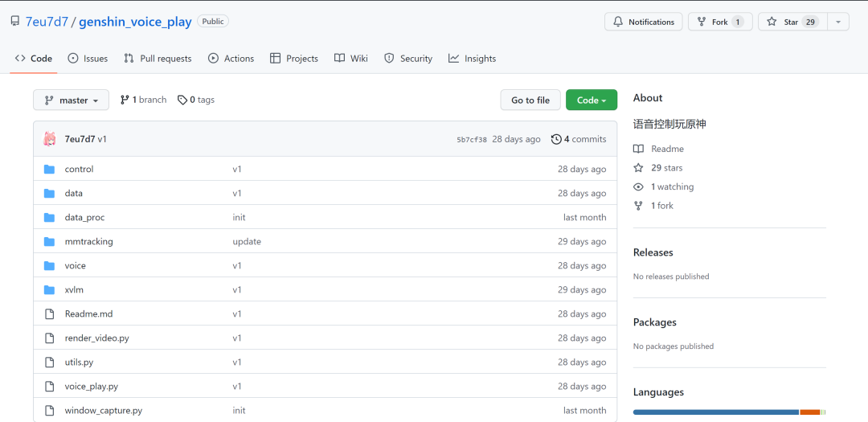The width and height of the screenshot is (868, 422).
Task: Click the Fork icon in the header
Action: [702, 23]
